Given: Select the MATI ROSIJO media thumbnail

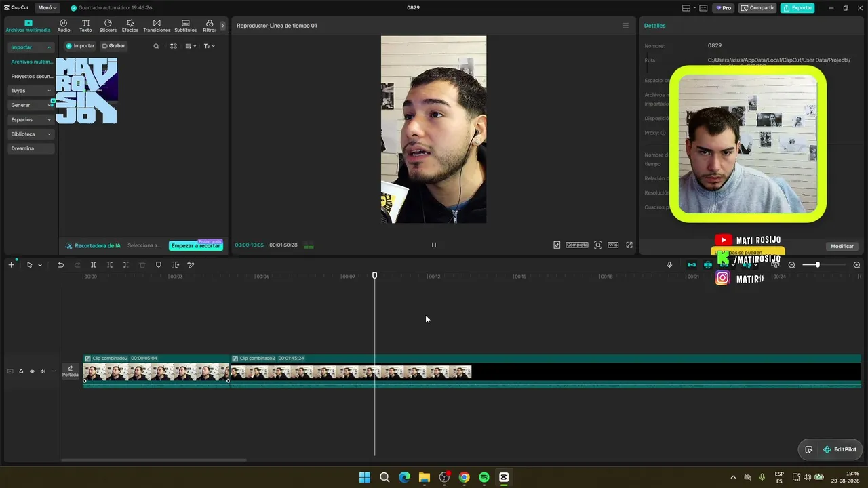Looking at the screenshot, I should (x=87, y=91).
